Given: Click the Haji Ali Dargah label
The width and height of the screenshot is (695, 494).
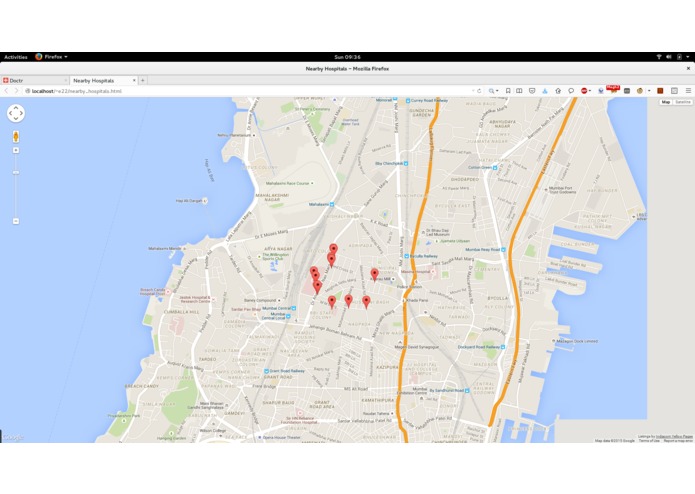Looking at the screenshot, I should click(189, 201).
